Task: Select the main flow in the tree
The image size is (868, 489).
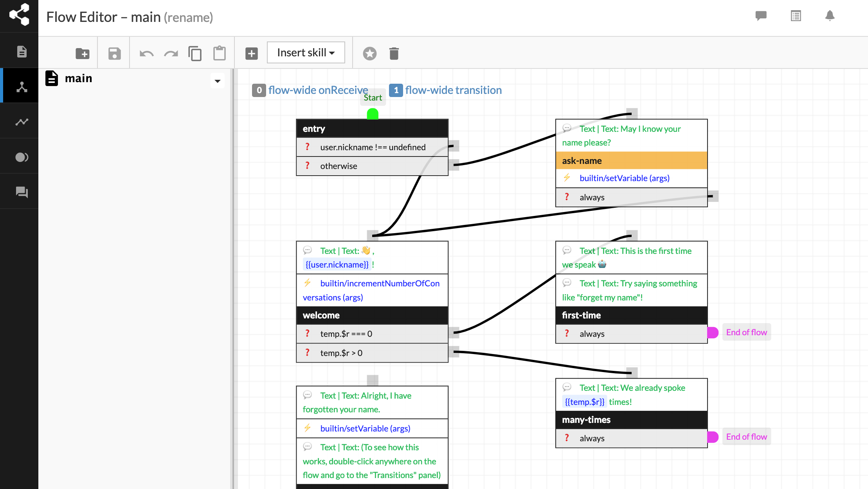Action: point(79,78)
